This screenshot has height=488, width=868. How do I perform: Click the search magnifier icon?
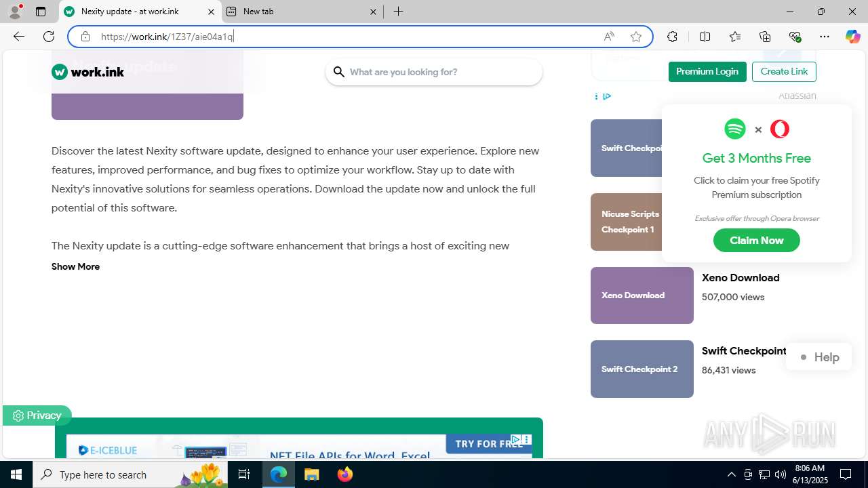(339, 72)
